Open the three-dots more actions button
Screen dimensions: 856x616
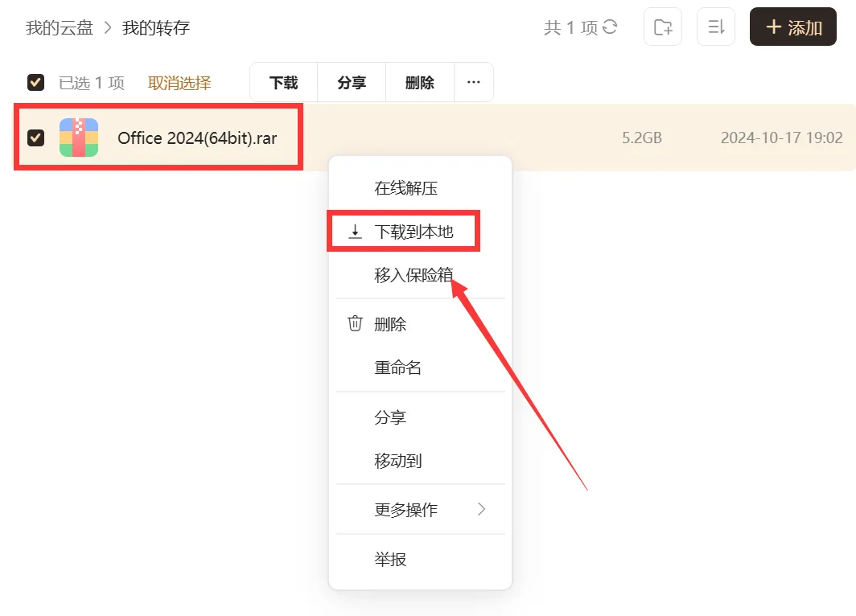473,82
